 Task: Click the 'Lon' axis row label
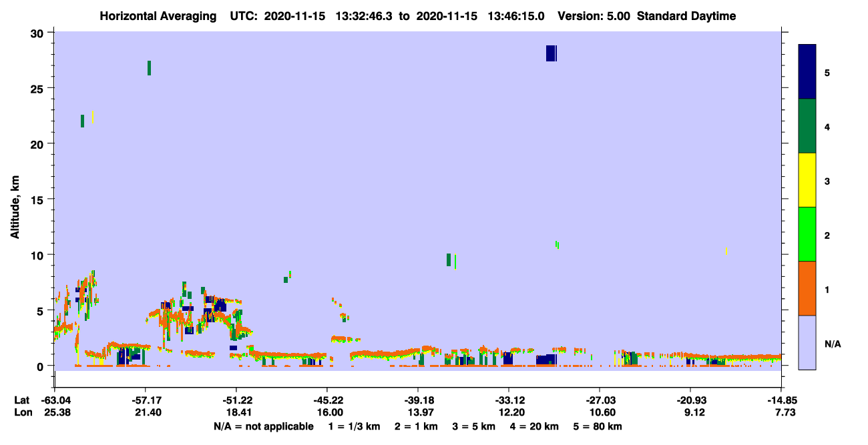[23, 413]
